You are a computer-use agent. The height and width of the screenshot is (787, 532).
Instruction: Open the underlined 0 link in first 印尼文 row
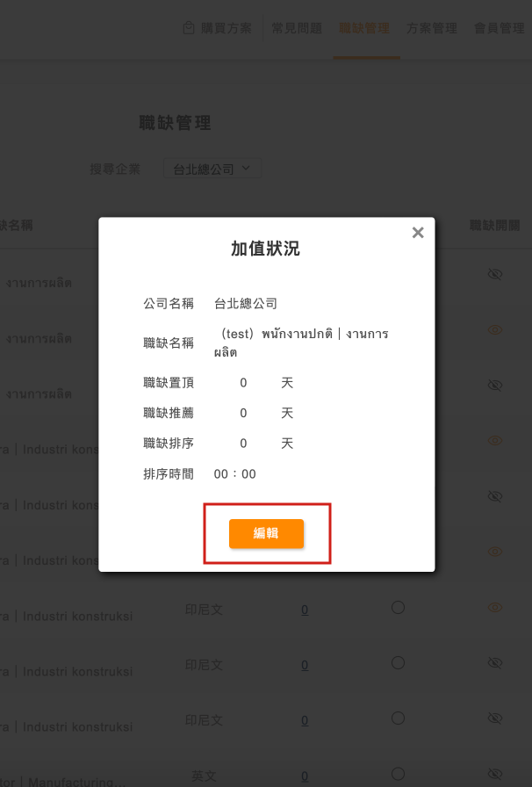pos(305,610)
